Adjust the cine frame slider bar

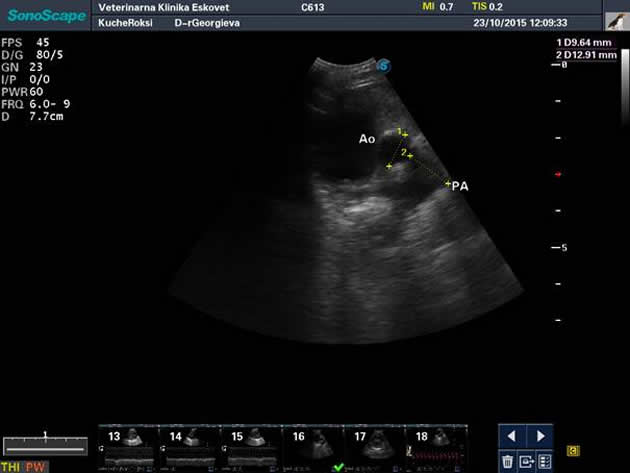click(x=45, y=447)
